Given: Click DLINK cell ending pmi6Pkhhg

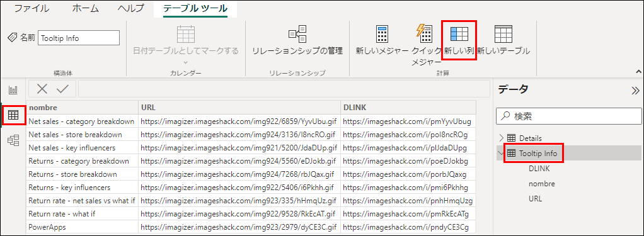Looking at the screenshot, I should point(408,187).
